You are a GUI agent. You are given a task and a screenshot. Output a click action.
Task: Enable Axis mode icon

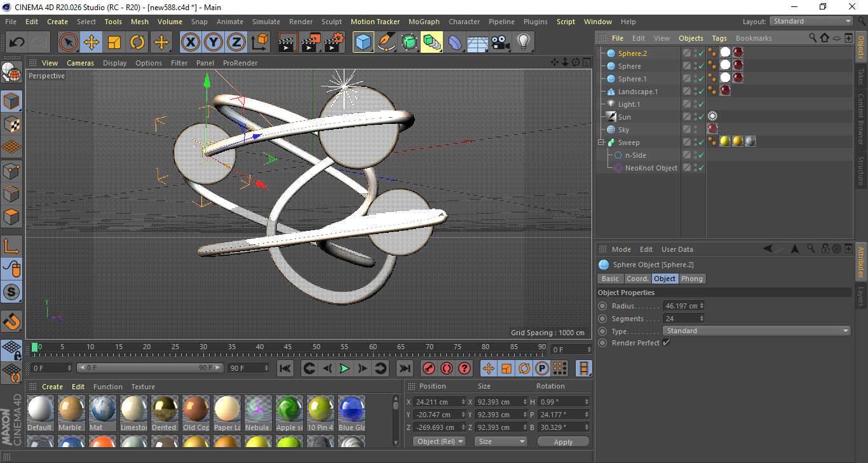tap(11, 246)
